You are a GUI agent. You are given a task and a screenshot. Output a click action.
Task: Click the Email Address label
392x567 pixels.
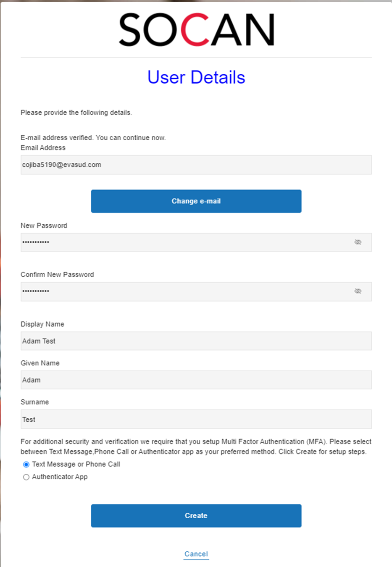coord(43,148)
